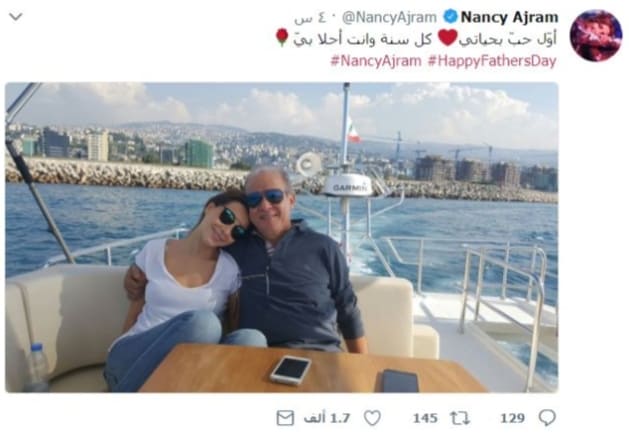The width and height of the screenshot is (629, 437).
Task: Click the @NancyAjram handle
Action: (389, 17)
